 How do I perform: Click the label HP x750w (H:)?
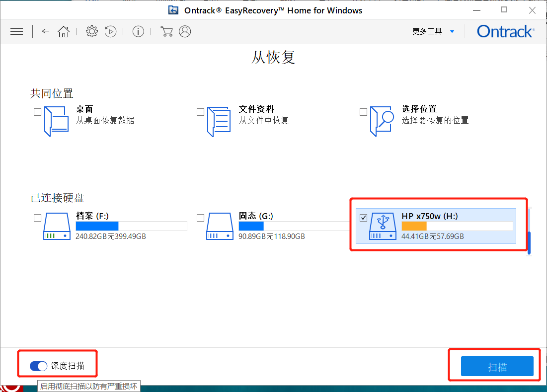pos(430,216)
